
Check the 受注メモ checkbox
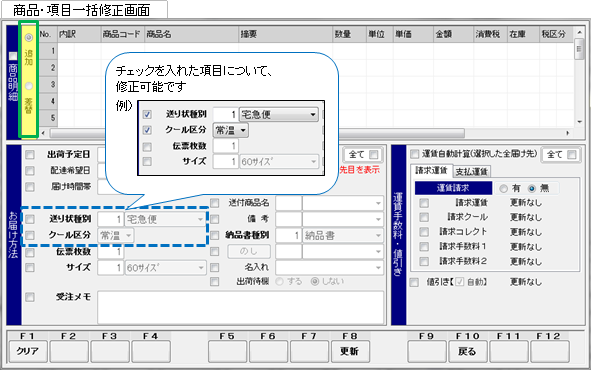tap(30, 297)
